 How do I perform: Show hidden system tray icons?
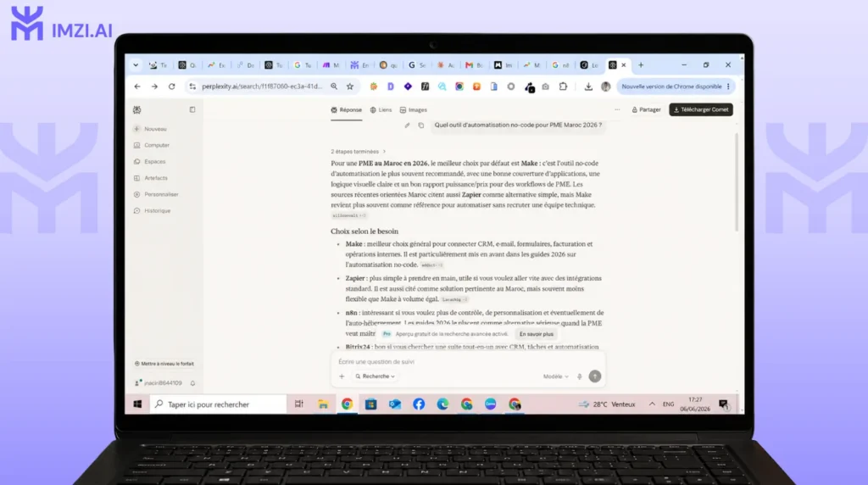click(x=652, y=404)
